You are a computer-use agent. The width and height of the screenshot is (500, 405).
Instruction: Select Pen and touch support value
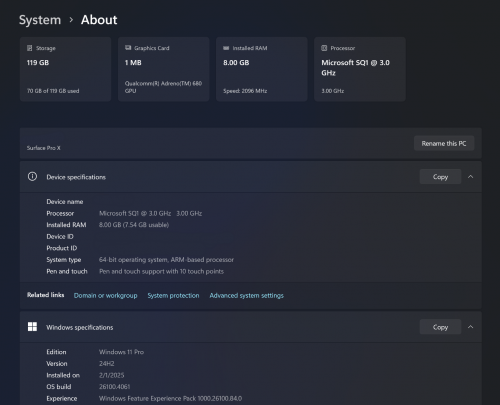(x=161, y=271)
